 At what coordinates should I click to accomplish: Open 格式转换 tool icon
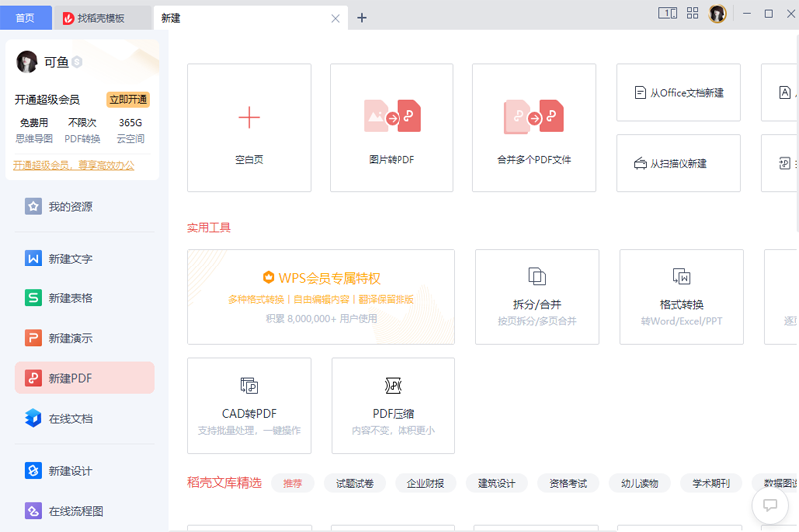click(681, 276)
